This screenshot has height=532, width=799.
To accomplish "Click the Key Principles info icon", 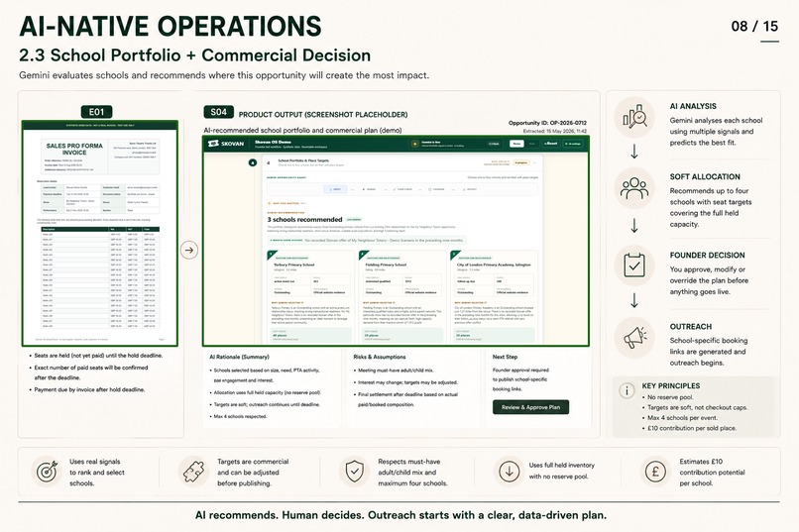I will point(627,390).
